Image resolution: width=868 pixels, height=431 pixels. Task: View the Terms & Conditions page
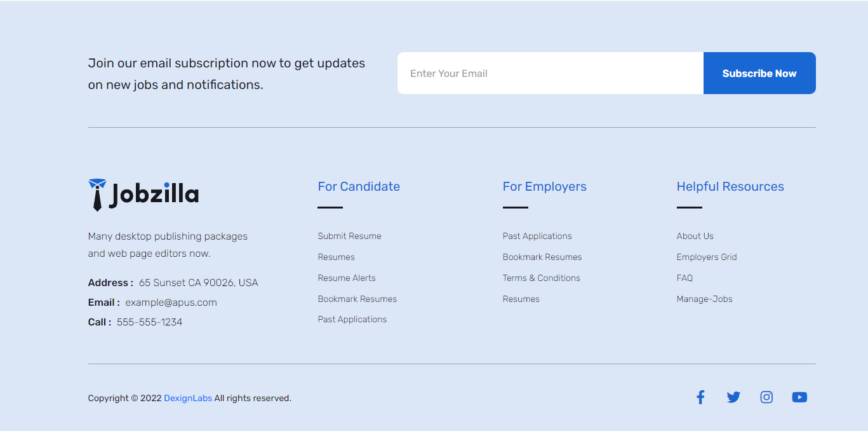click(x=541, y=278)
